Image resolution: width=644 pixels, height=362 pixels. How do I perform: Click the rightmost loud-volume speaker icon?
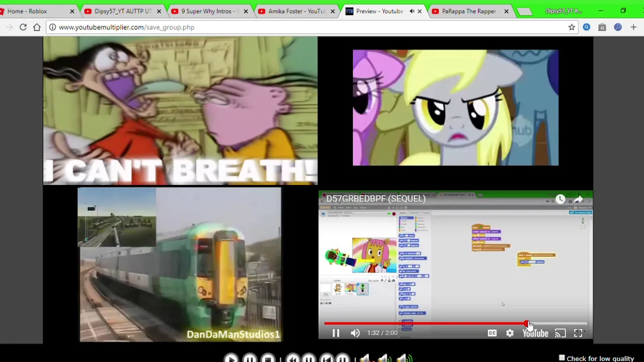coord(404,358)
